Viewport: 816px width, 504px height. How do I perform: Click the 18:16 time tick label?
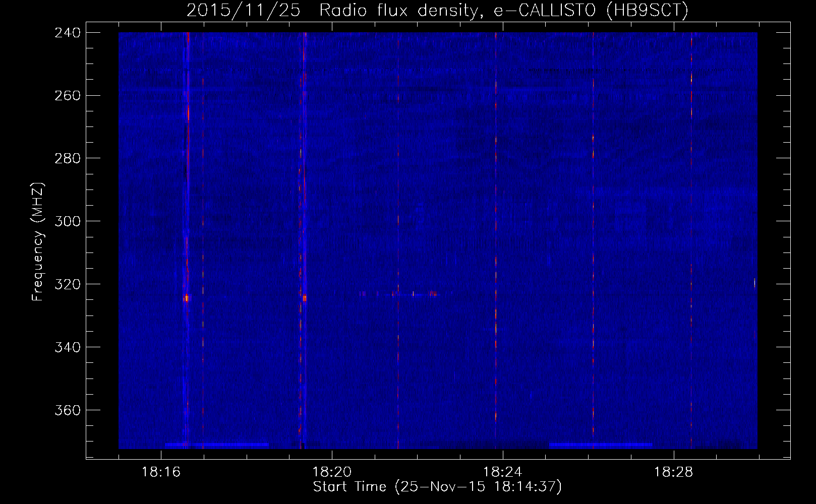[x=161, y=472]
